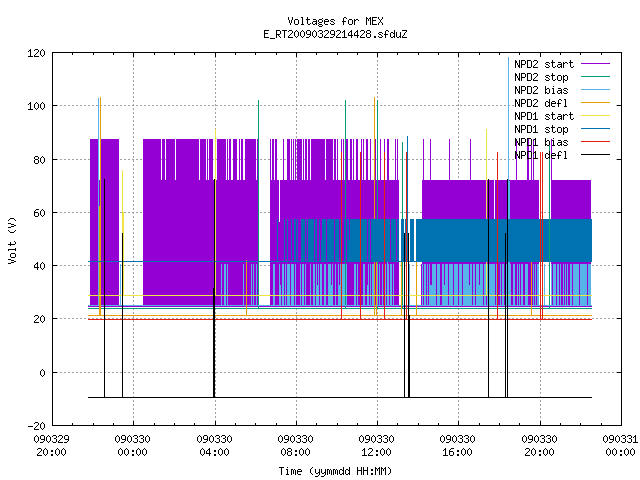Click the y-axis tick value 120
The width and height of the screenshot is (640, 480).
click(36, 53)
